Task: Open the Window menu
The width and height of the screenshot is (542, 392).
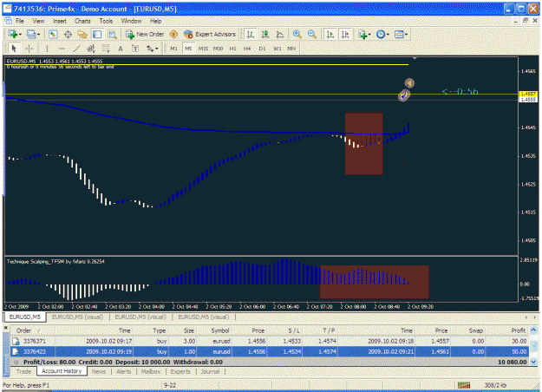Action: [131, 21]
